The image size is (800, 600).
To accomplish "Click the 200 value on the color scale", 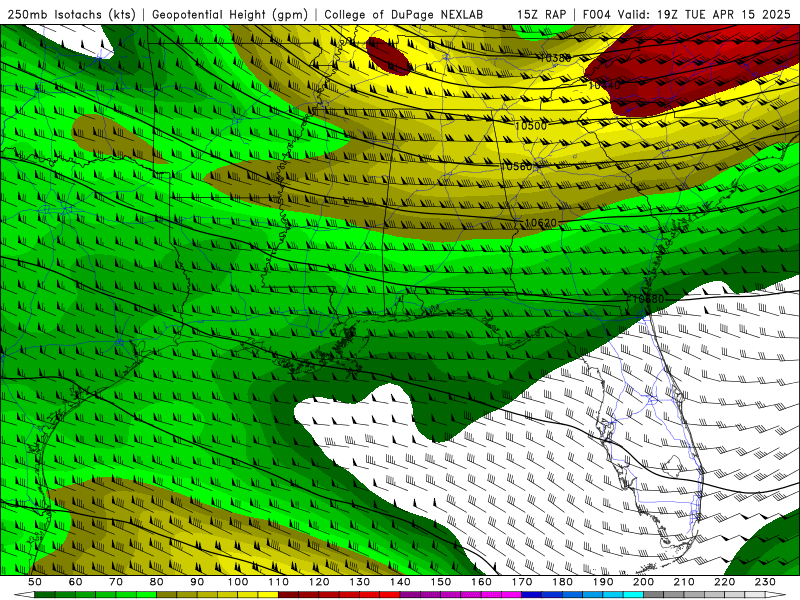I will point(643,582).
